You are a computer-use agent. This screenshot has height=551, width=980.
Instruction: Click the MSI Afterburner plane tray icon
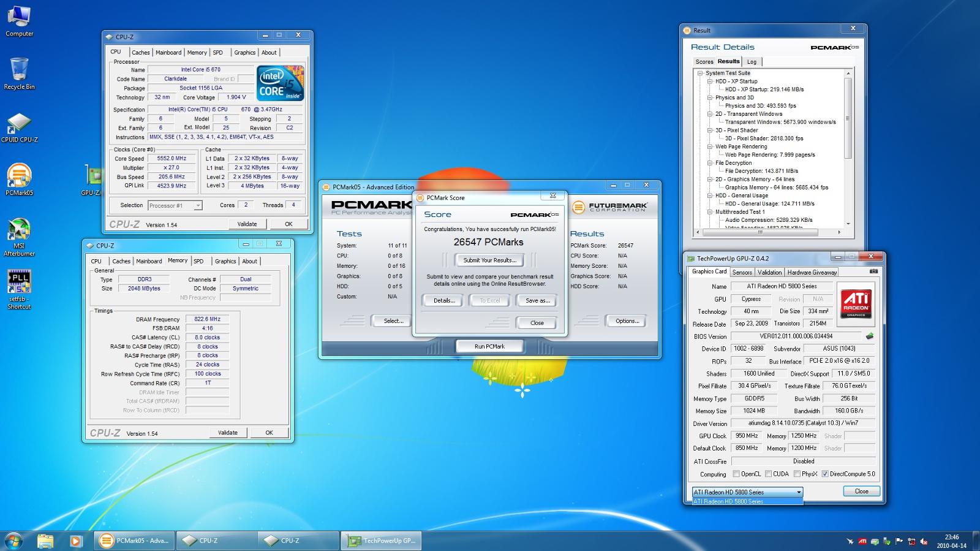coord(850,541)
